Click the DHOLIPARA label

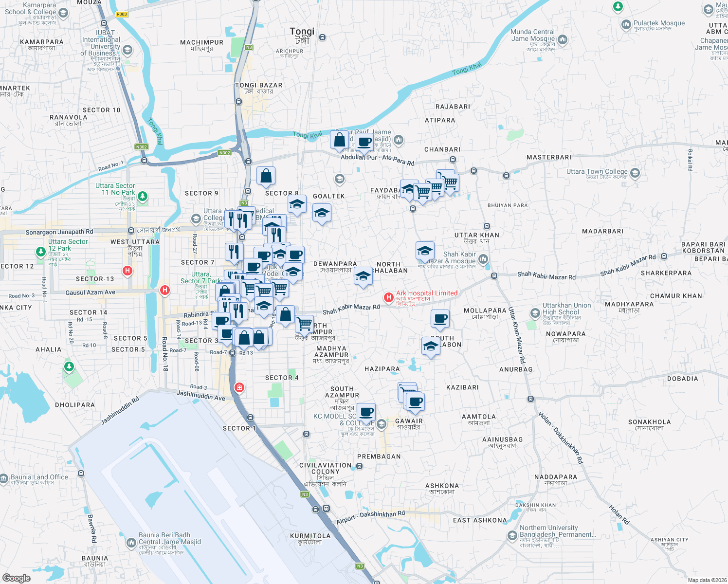75,405
